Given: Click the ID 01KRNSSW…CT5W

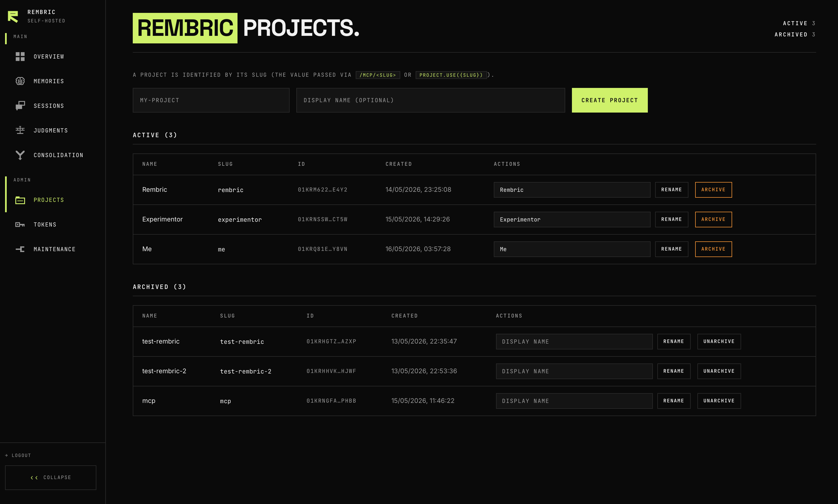Looking at the screenshot, I should (323, 220).
